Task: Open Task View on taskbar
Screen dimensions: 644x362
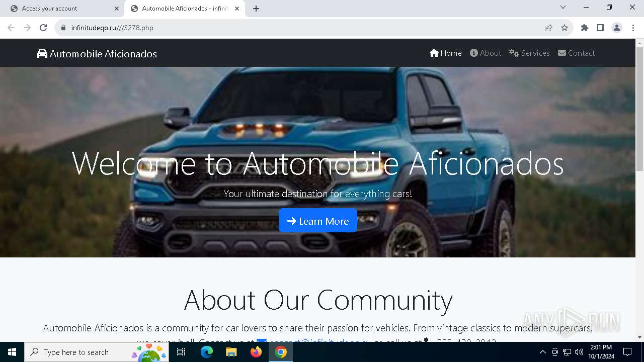Action: click(182, 352)
